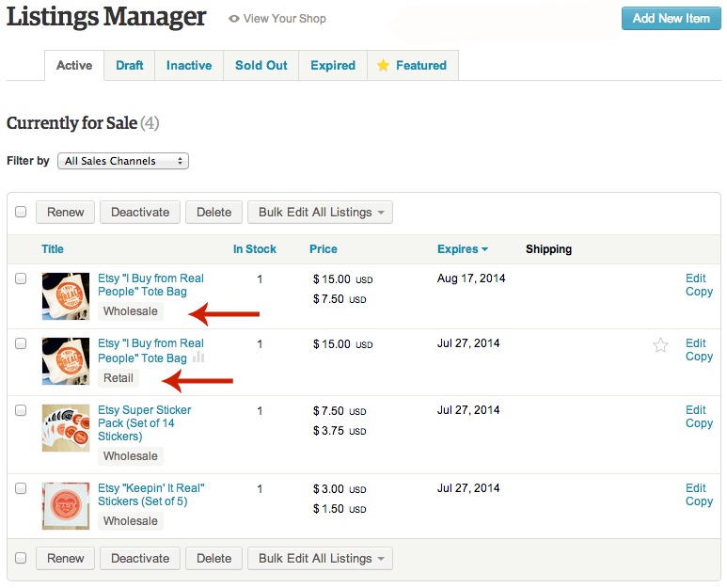Click the top Deactivate button
This screenshot has width=727, height=588.
140,213
